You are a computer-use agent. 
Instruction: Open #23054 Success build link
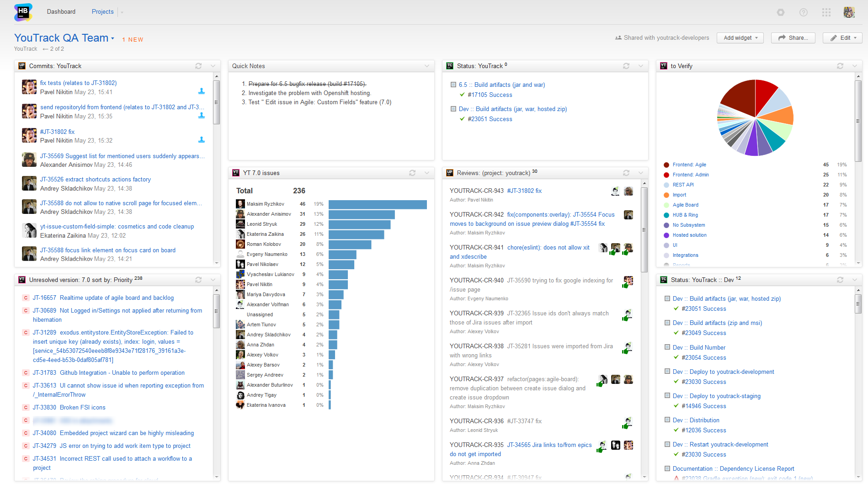(x=703, y=357)
